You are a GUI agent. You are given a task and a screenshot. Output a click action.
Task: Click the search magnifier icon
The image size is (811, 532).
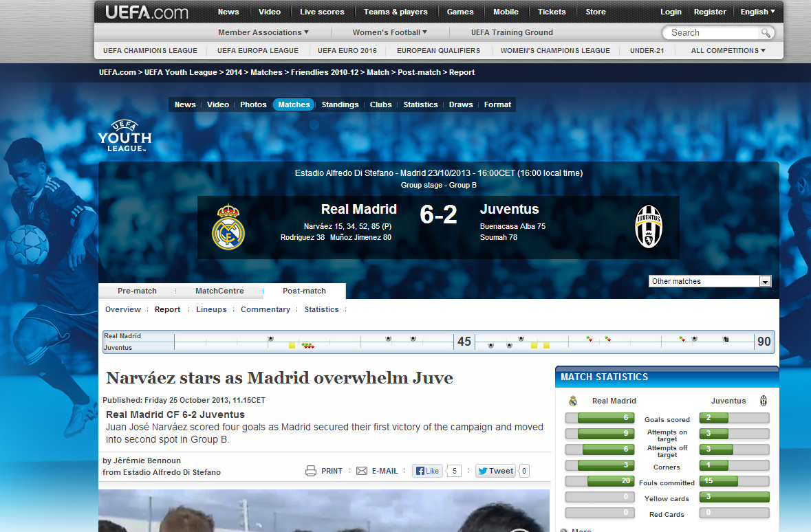766,32
